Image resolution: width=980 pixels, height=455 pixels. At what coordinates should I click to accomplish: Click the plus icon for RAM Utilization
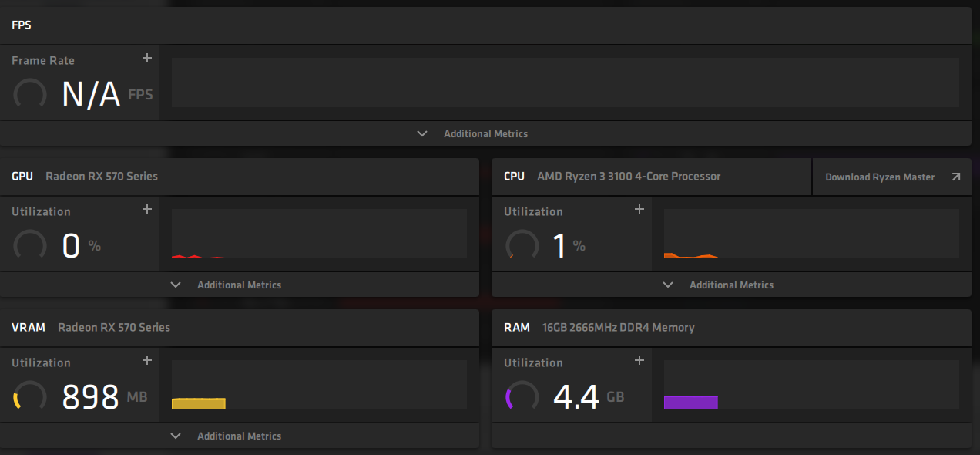coord(639,361)
